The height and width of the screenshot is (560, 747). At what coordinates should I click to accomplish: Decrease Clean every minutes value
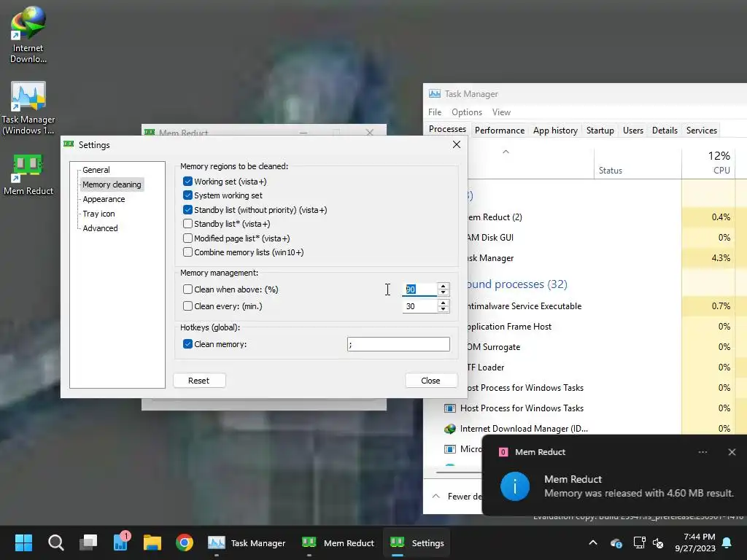pyautogui.click(x=443, y=309)
